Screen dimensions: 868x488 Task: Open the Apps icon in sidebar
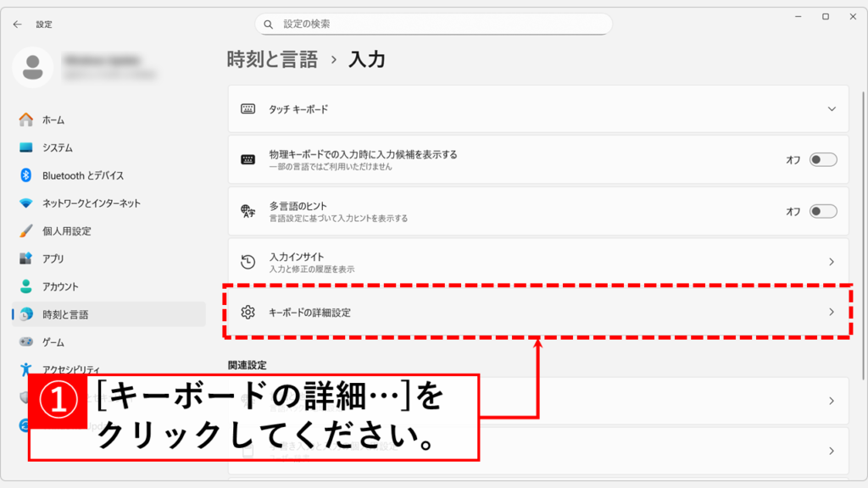pos(25,258)
